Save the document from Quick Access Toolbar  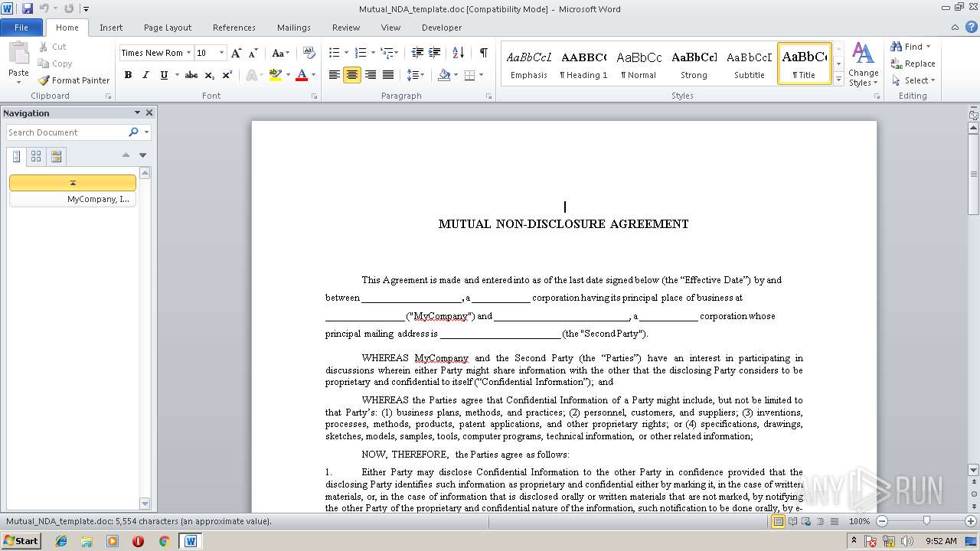(x=28, y=8)
